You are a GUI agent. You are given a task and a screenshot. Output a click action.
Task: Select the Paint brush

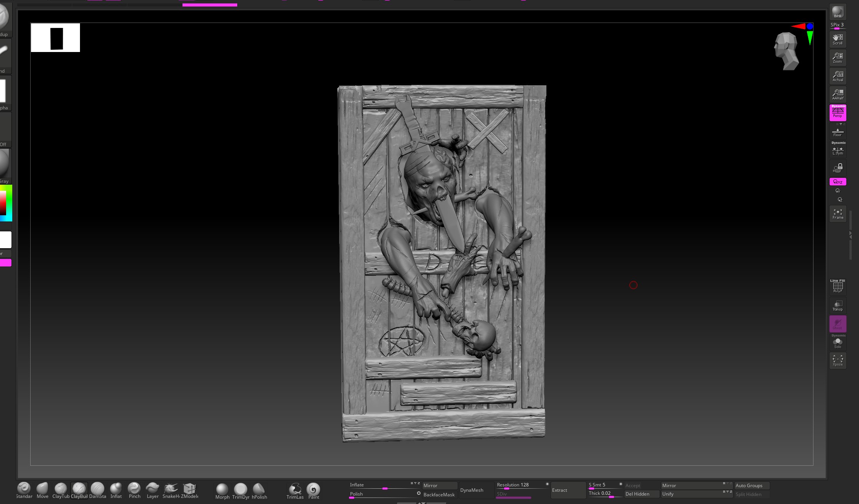(313, 491)
